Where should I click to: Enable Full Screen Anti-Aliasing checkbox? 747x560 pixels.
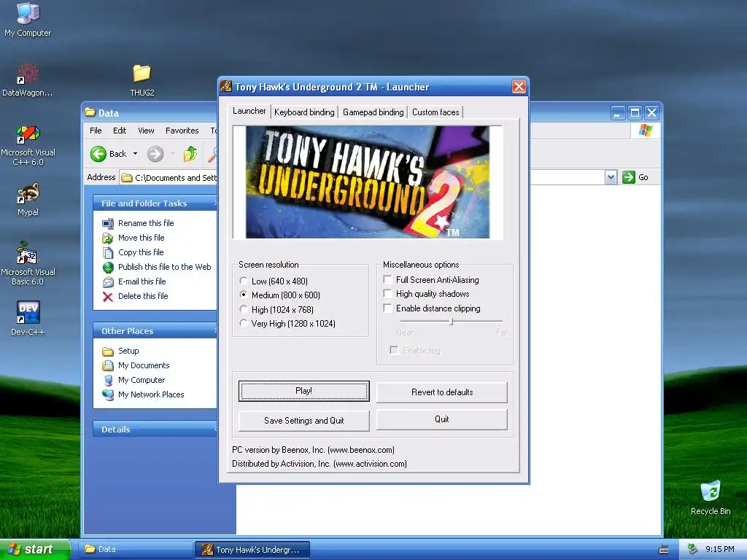388,279
